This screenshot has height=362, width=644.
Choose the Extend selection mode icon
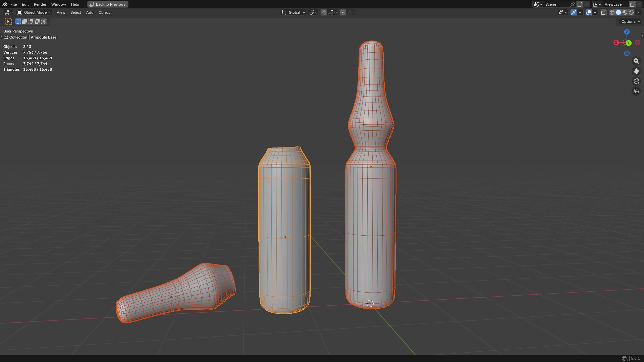coord(24,21)
